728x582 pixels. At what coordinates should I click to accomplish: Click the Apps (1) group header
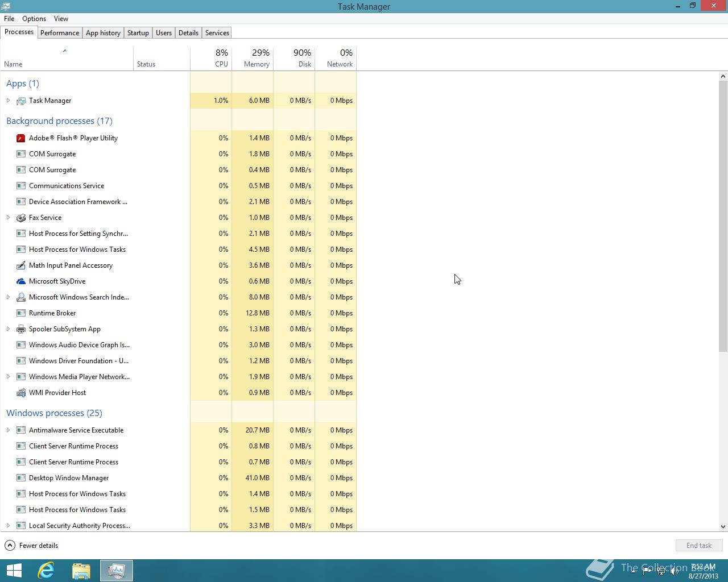23,84
